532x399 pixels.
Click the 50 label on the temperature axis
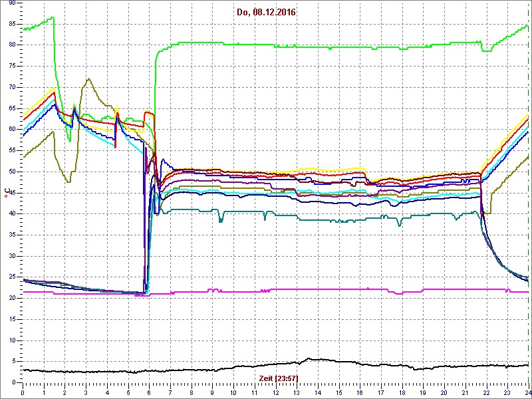tap(12, 172)
